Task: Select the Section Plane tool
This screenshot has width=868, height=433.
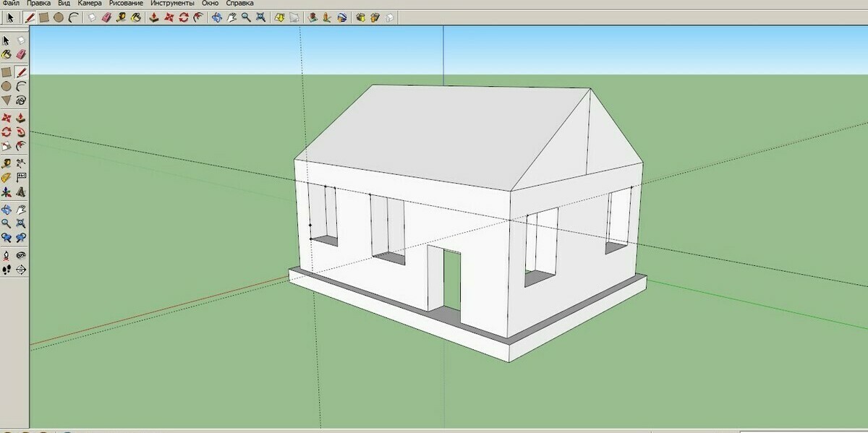Action: [x=21, y=269]
